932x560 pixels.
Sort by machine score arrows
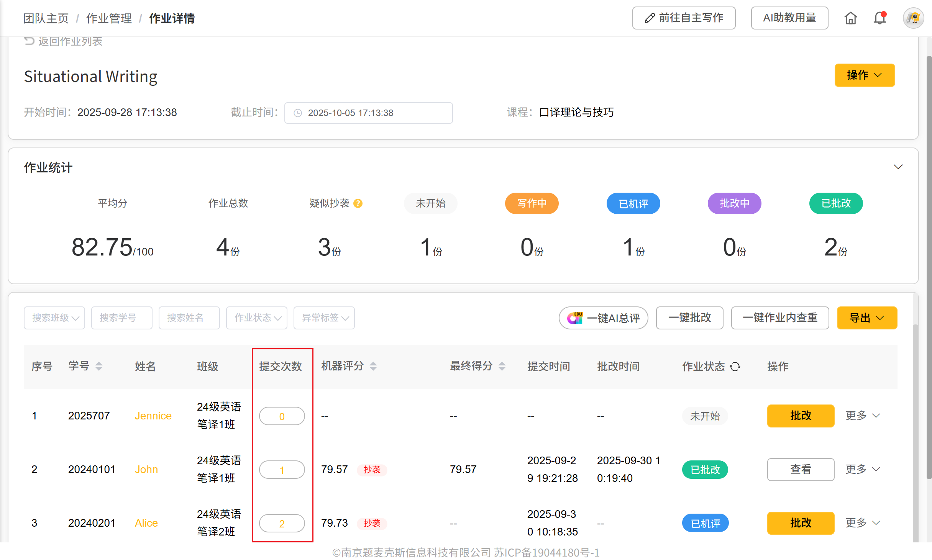coord(373,366)
